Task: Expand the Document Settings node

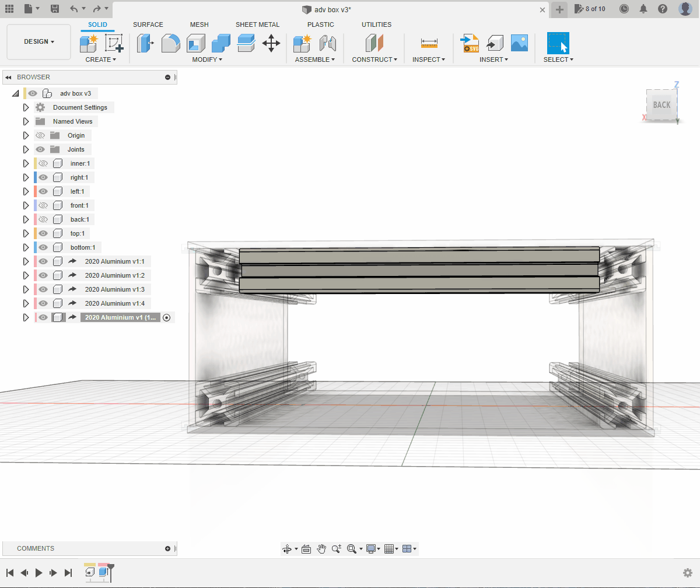Action: 26,107
